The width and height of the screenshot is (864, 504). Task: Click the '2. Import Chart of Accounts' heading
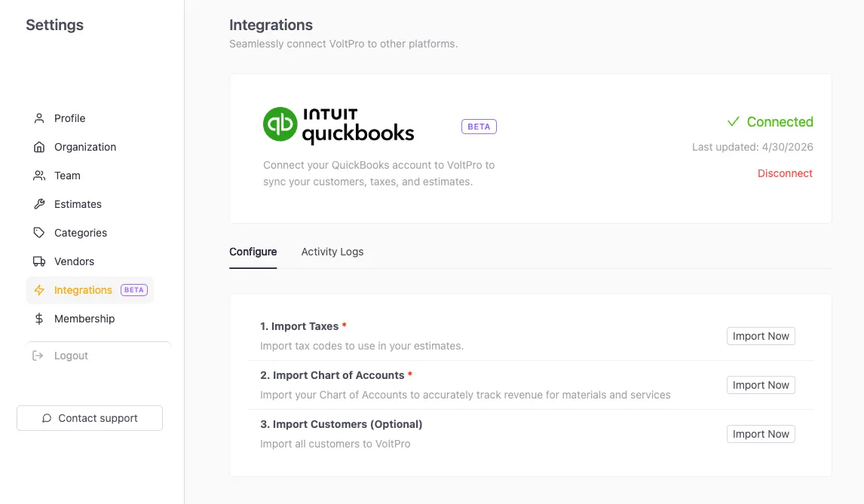coord(332,376)
